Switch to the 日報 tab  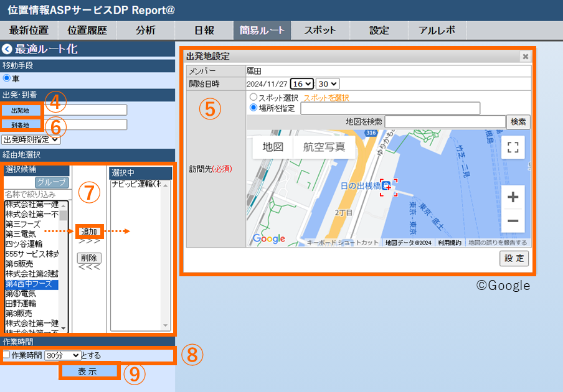pyautogui.click(x=204, y=30)
